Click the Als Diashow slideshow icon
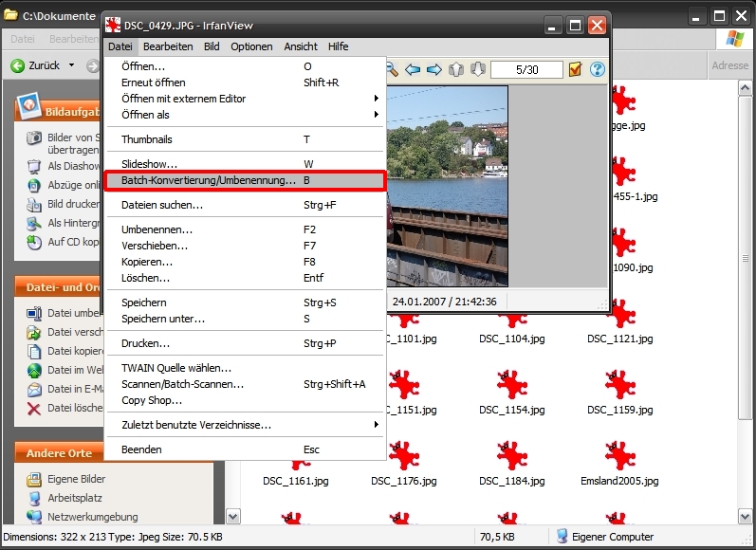 [x=34, y=167]
